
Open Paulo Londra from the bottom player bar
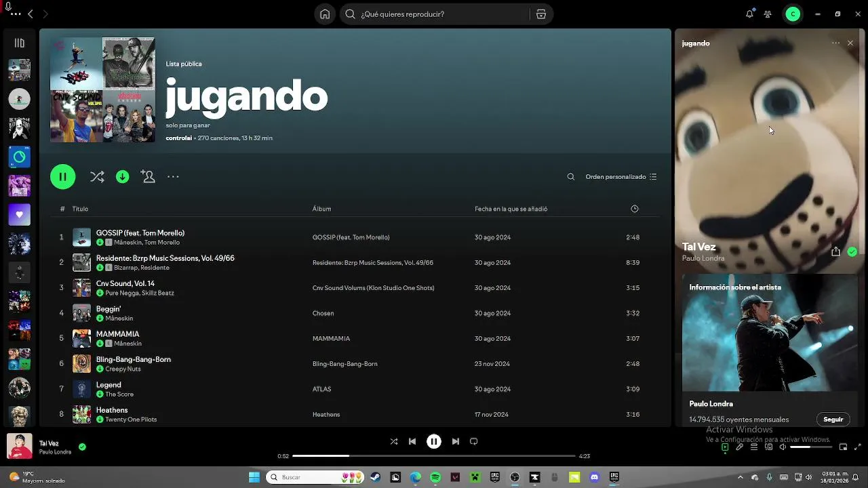pyautogui.click(x=55, y=452)
